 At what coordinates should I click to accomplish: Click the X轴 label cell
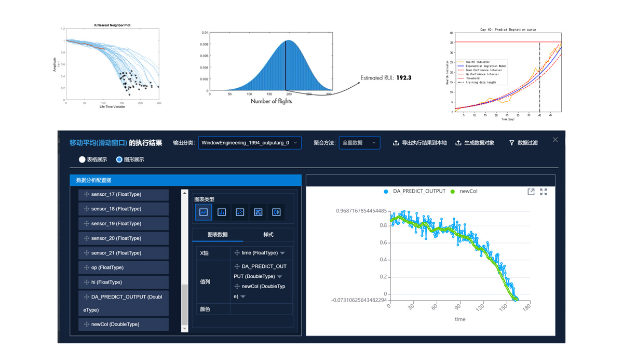coord(213,253)
